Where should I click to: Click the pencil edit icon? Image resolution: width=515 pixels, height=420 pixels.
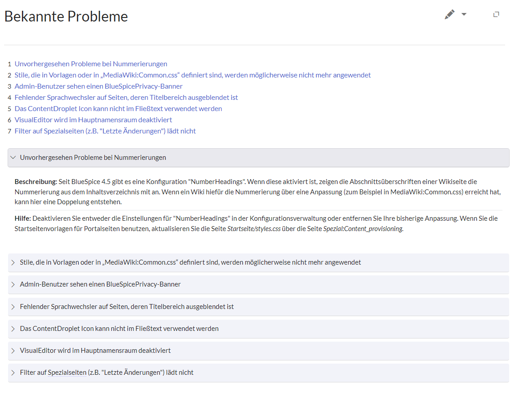[449, 15]
